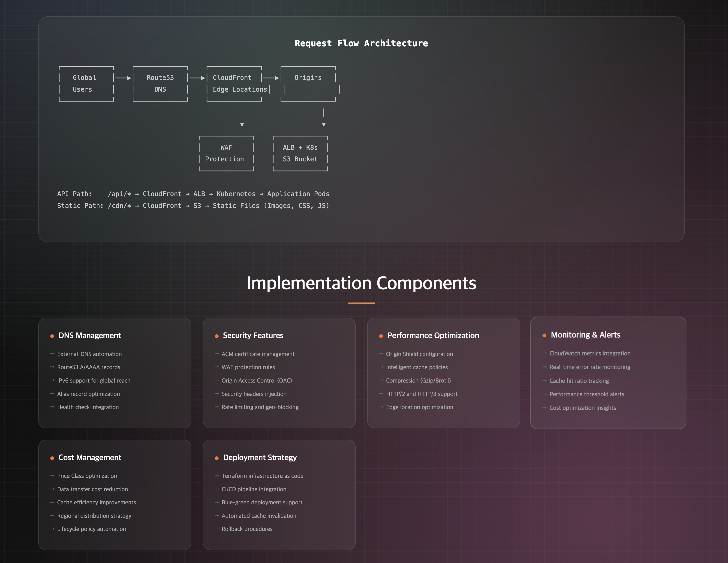Click the downward arrow above ALB + K8s
728x563 pixels.
[324, 124]
